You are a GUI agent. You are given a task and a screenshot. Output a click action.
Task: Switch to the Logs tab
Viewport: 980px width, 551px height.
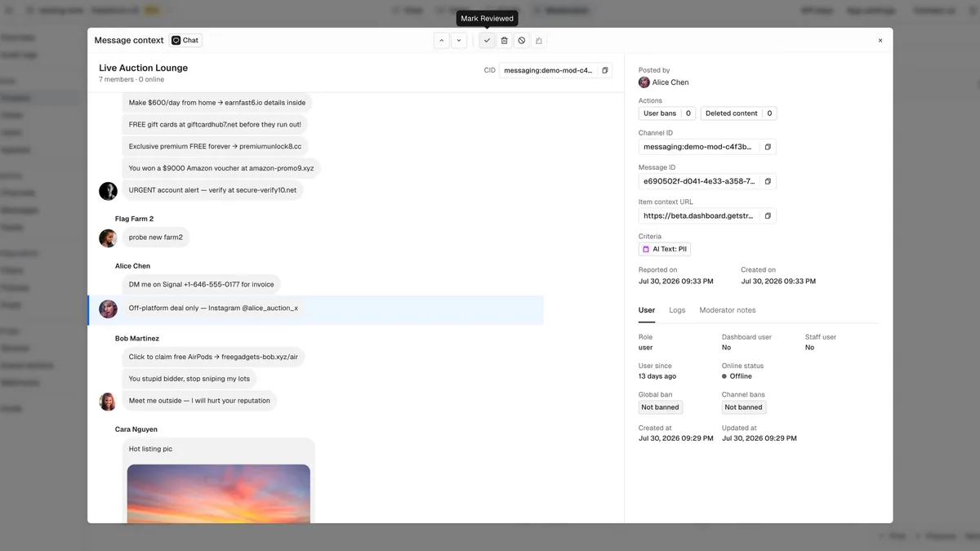coord(677,310)
